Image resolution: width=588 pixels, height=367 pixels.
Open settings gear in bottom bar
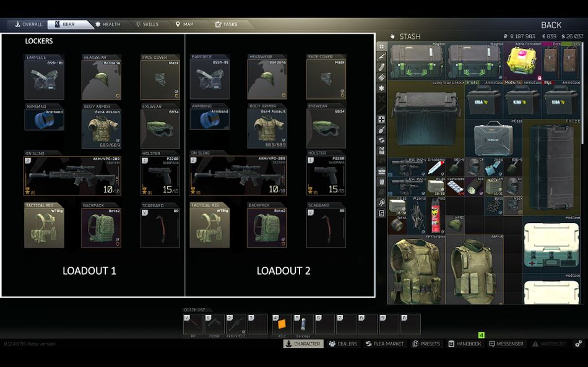click(x=579, y=343)
